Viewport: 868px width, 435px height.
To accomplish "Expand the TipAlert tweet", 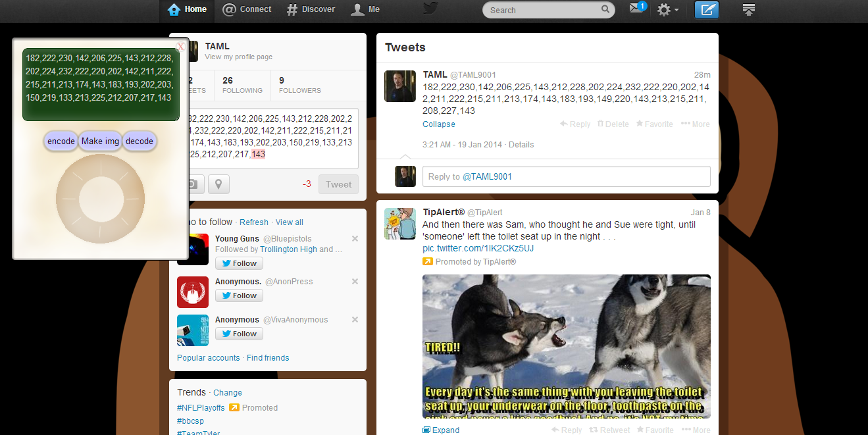I will click(x=441, y=430).
